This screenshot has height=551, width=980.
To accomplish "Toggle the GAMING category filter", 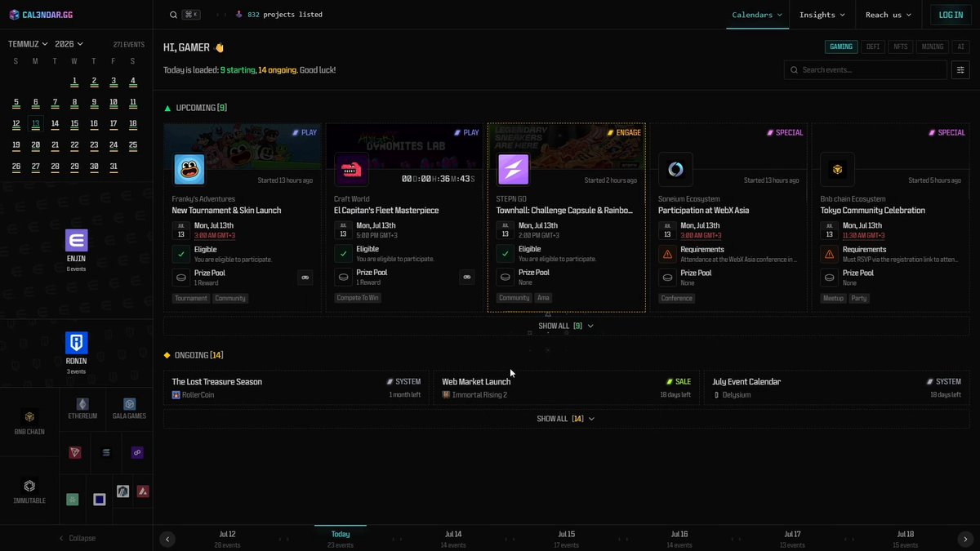I will (841, 47).
